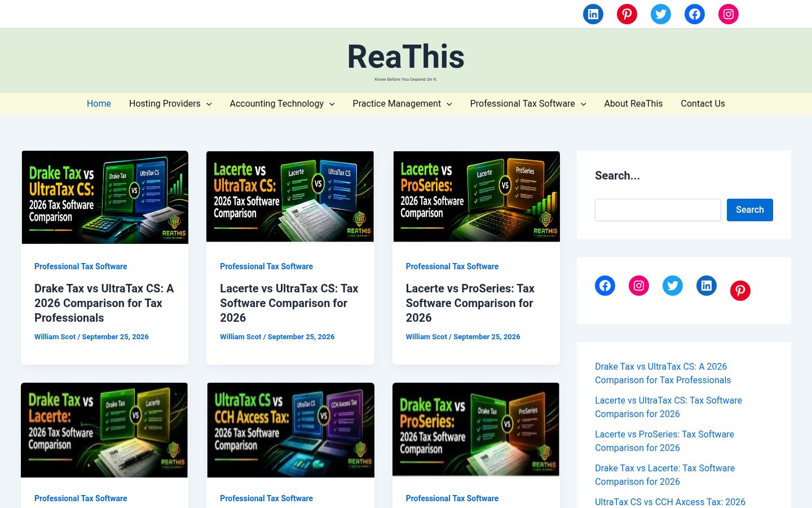This screenshot has width=812, height=508.
Task: Open Drake Tax vs Lacerte thumbnail
Action: point(104,430)
